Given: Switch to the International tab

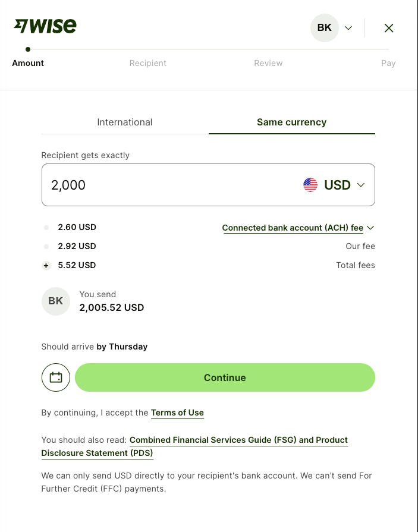Looking at the screenshot, I should click(125, 122).
